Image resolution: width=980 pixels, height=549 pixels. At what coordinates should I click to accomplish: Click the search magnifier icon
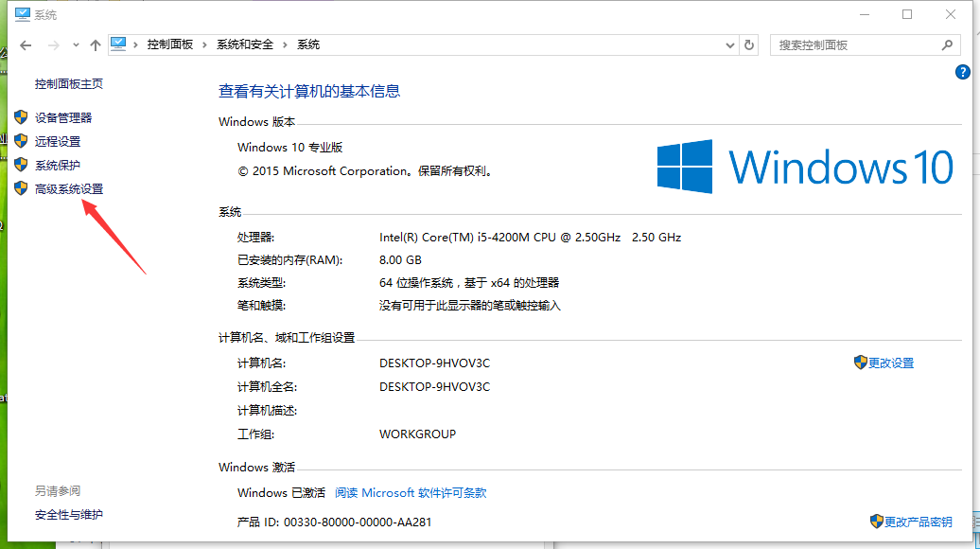coord(948,45)
